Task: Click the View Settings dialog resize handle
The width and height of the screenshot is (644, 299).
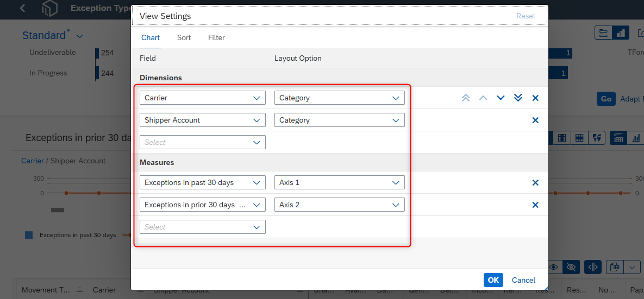Action: coord(546,288)
